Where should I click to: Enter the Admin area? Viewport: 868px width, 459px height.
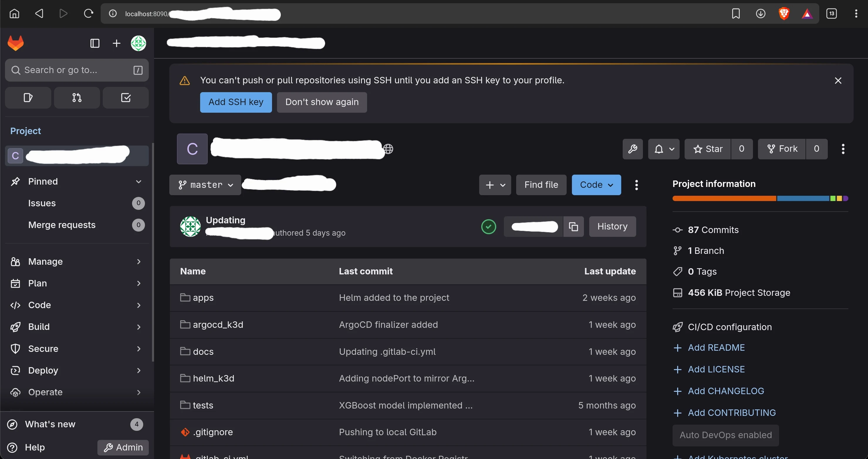[123, 448]
